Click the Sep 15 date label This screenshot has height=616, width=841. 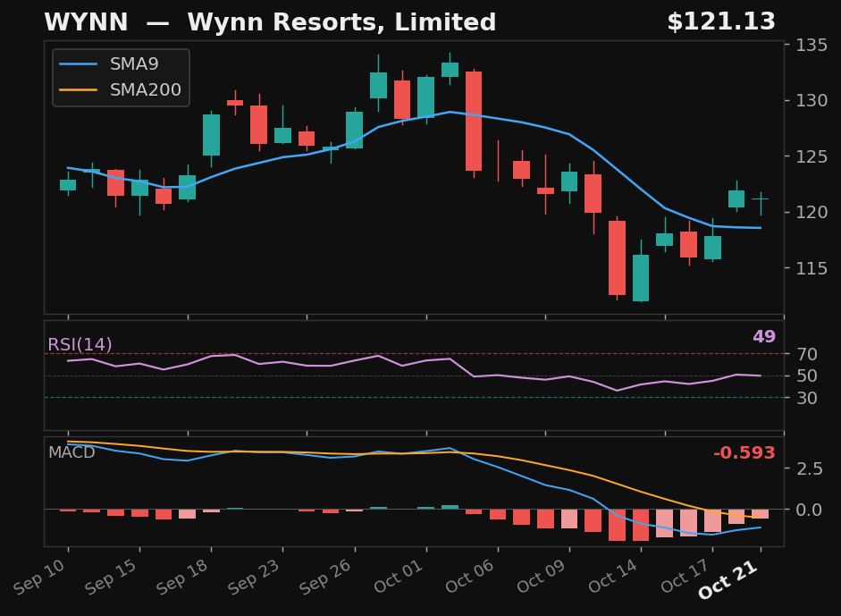pyautogui.click(x=112, y=577)
